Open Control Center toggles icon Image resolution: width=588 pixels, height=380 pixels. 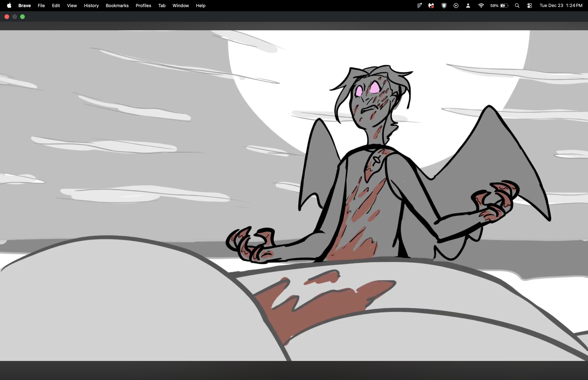tap(529, 5)
